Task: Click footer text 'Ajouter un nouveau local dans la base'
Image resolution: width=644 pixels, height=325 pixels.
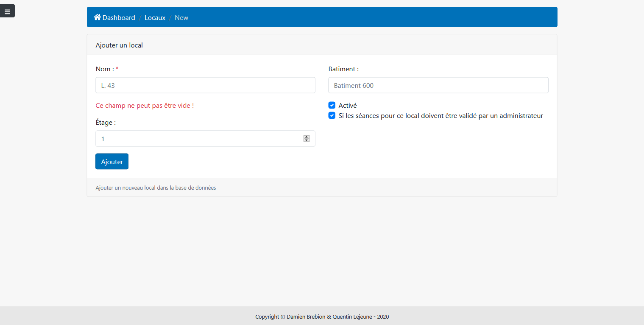Action: (x=156, y=188)
